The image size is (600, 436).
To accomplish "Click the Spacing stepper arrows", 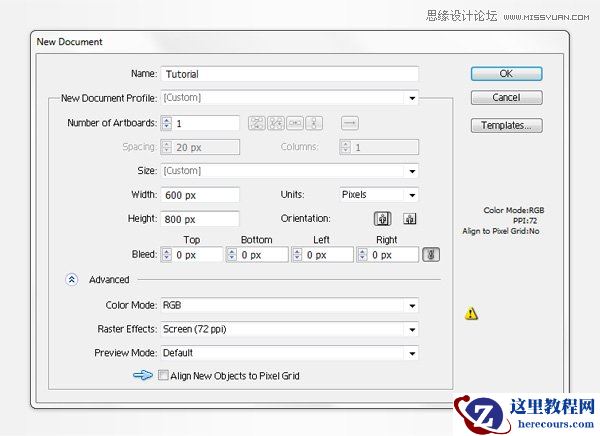I will [x=166, y=147].
